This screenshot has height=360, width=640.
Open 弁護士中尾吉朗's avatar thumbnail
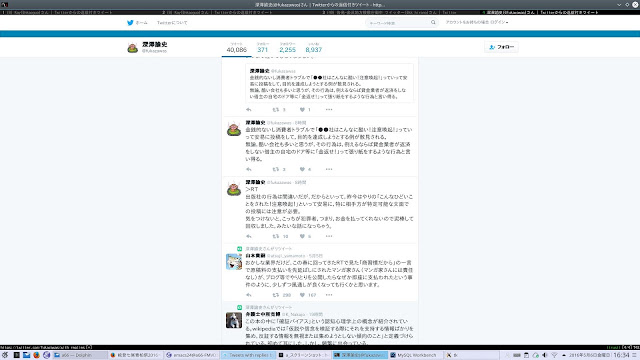point(234,320)
